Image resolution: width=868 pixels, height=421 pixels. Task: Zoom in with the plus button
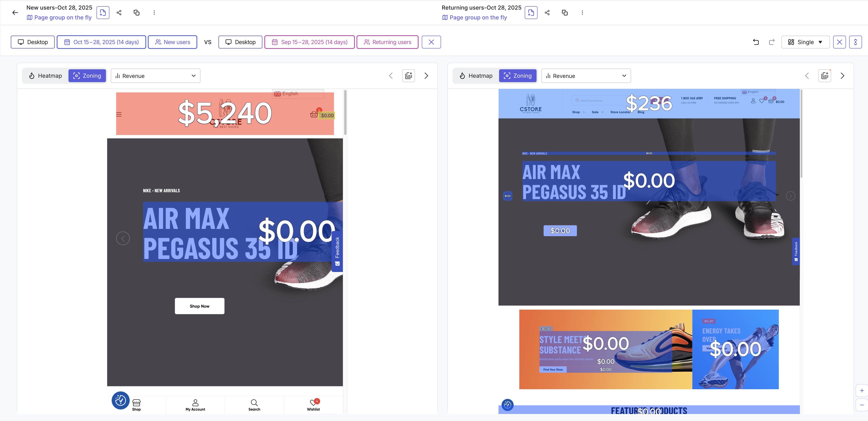pos(862,391)
